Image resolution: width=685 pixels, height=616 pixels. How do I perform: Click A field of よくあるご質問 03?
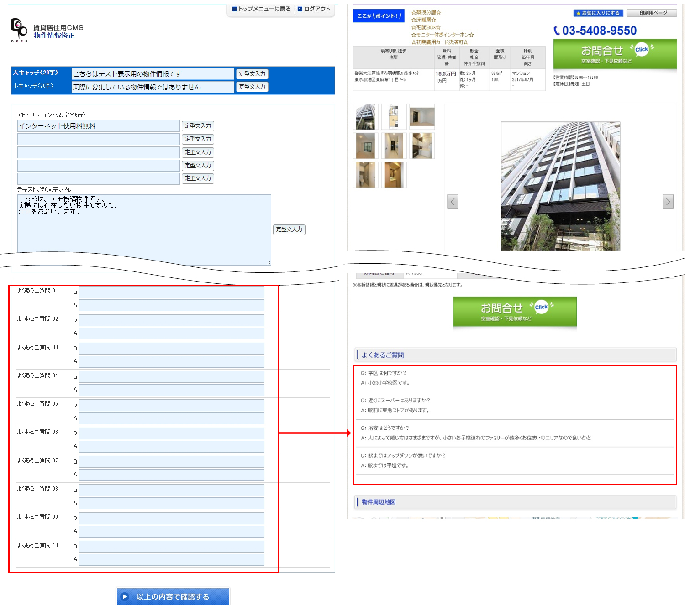click(x=172, y=362)
